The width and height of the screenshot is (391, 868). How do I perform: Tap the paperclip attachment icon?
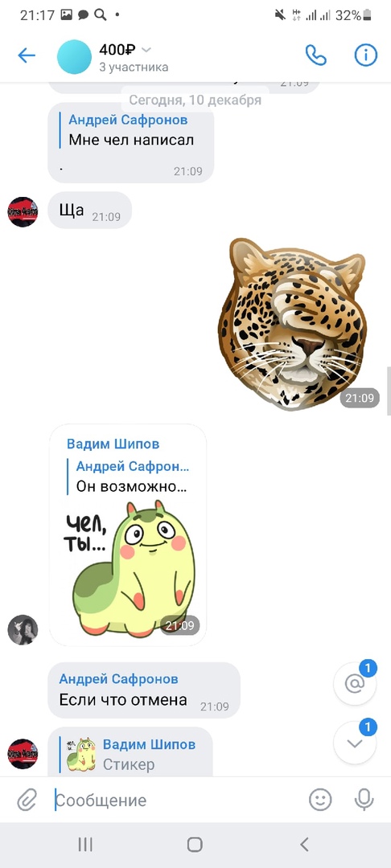pos(26,800)
